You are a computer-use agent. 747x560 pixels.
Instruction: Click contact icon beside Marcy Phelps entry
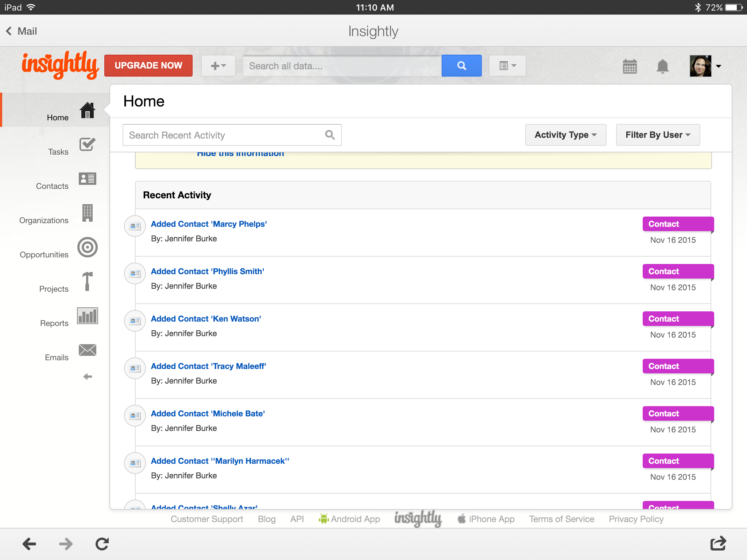pos(135,226)
